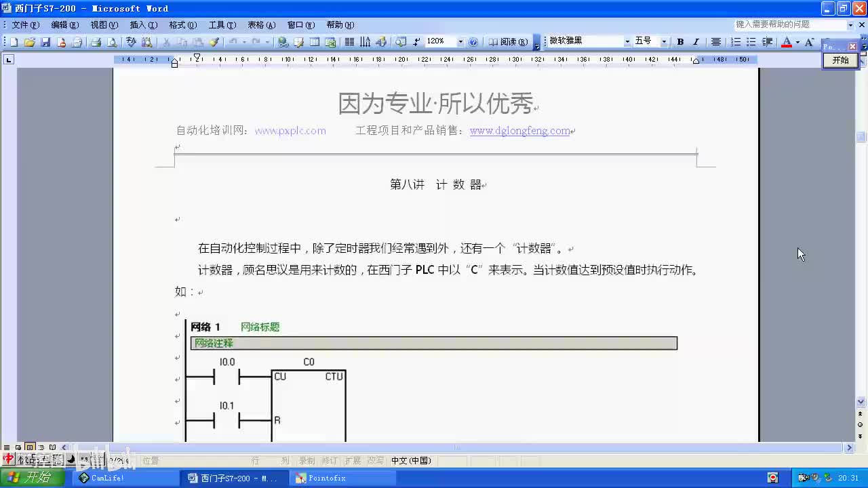Expand standard toolbar options chevron
Viewport: 868px width, 488px height.
coord(537,42)
